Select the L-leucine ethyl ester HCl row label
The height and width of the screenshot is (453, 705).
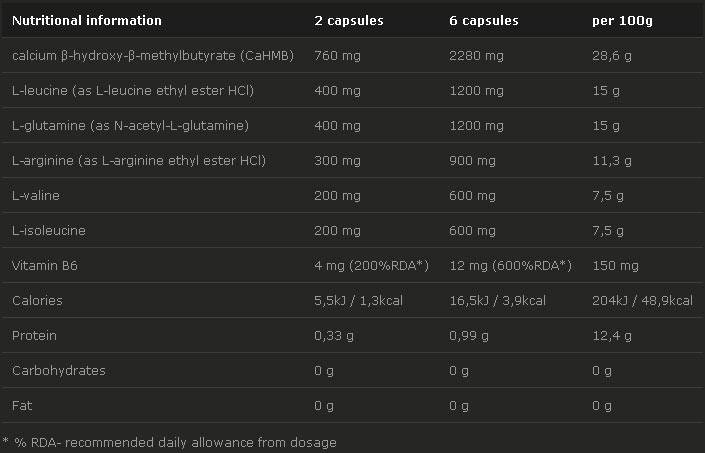[133, 90]
